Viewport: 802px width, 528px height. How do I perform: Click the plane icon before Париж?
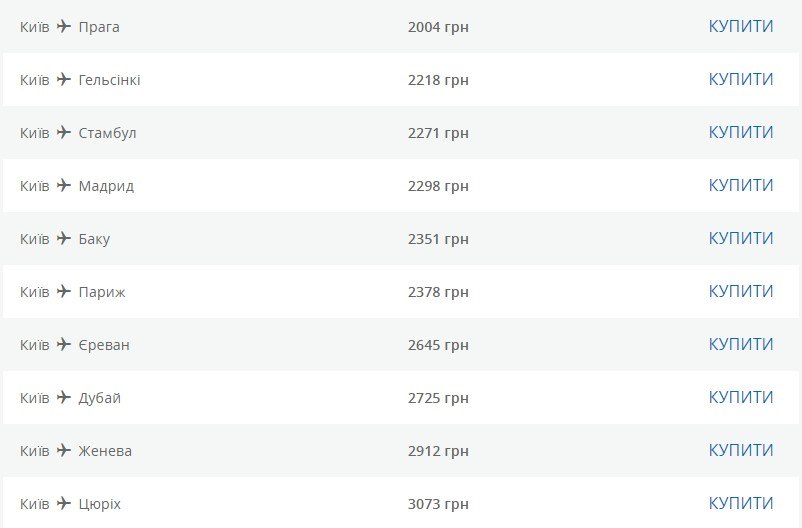point(64,291)
